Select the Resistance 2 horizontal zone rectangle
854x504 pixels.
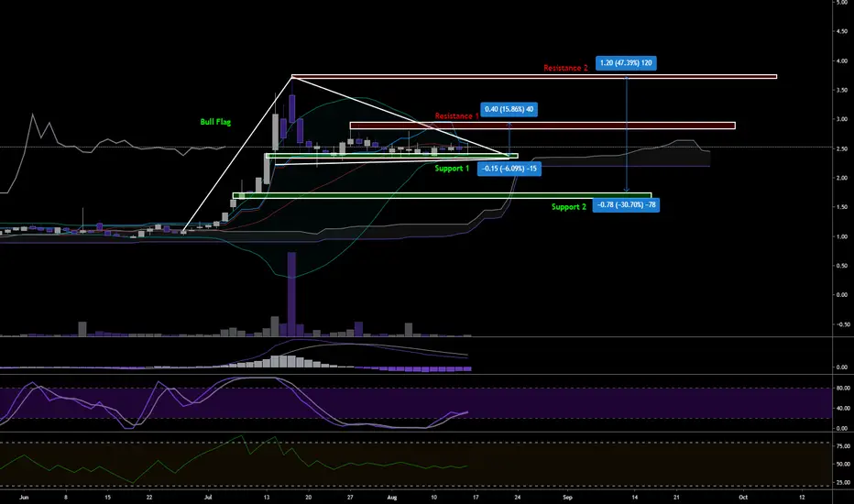(534, 77)
